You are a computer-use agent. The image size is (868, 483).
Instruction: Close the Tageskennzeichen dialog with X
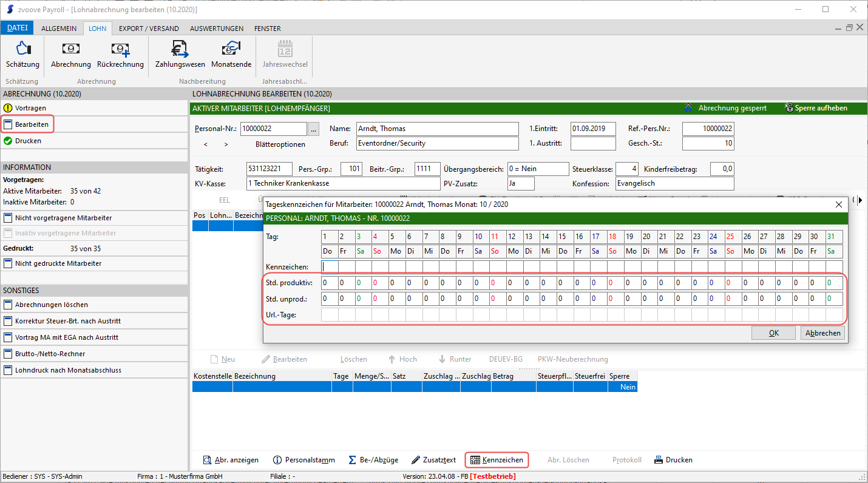click(839, 204)
